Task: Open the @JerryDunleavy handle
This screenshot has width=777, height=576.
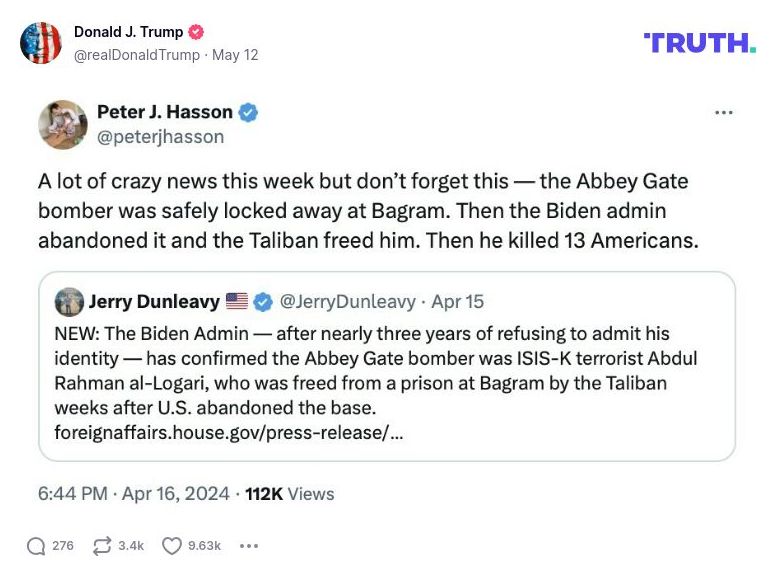Action: coord(346,301)
